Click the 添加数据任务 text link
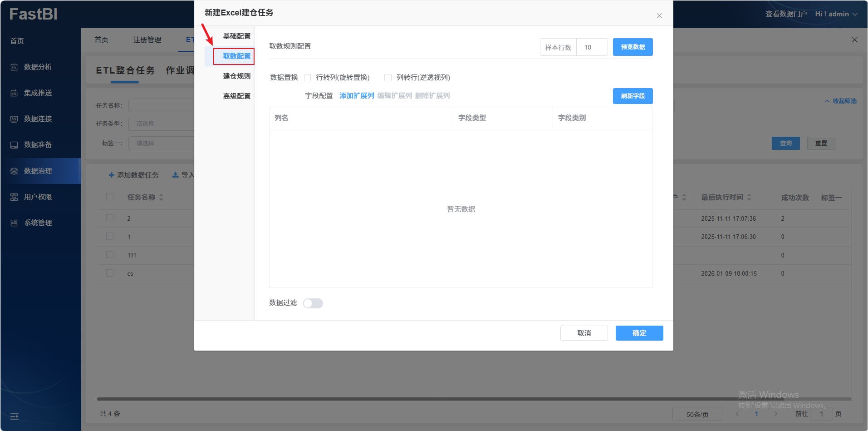 point(138,175)
